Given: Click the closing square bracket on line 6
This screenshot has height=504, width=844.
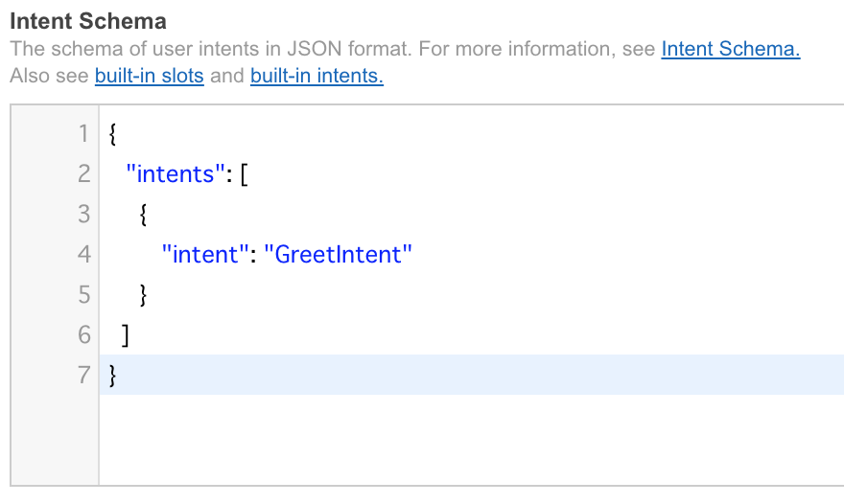Looking at the screenshot, I should (126, 335).
